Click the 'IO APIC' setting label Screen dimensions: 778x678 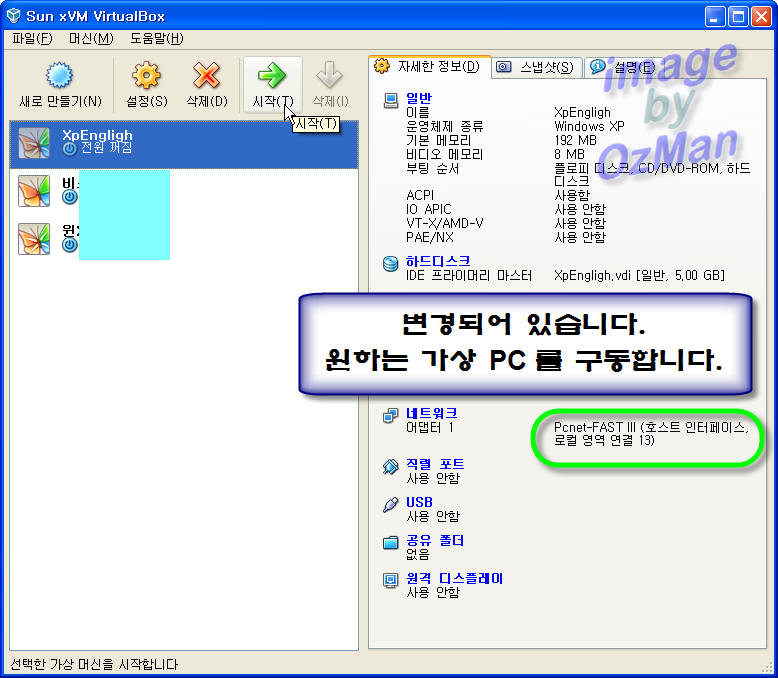429,209
